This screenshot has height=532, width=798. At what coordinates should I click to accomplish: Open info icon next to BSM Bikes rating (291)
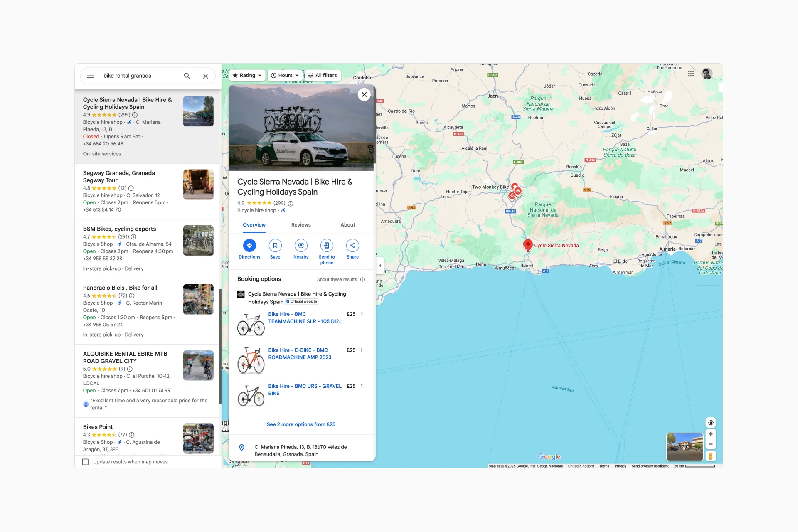133,237
